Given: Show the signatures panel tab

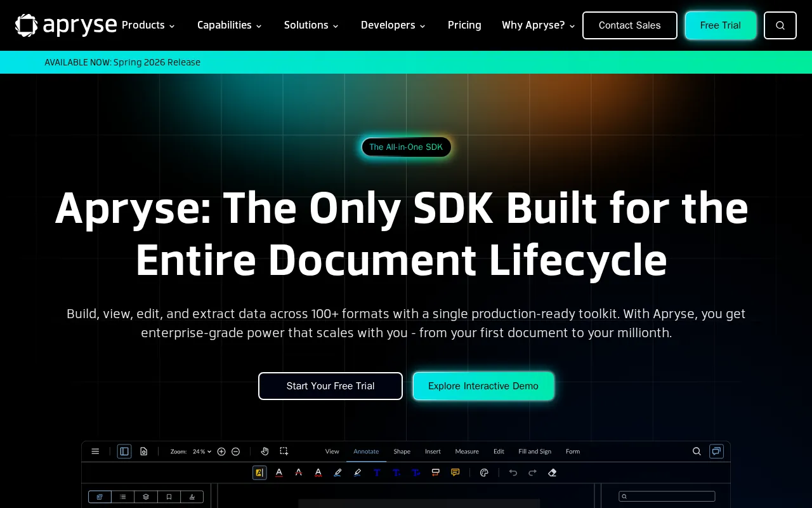Looking at the screenshot, I should (192, 497).
